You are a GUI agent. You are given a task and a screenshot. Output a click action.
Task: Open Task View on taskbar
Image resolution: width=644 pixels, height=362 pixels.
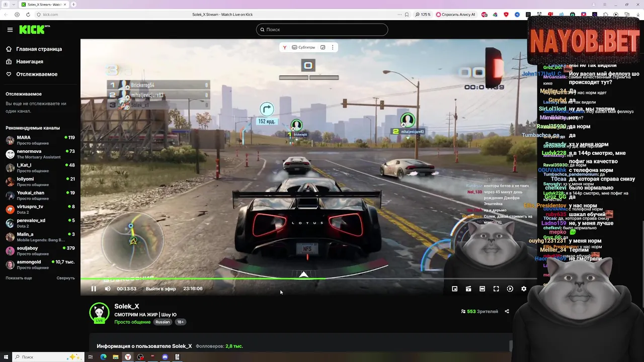tap(91, 357)
